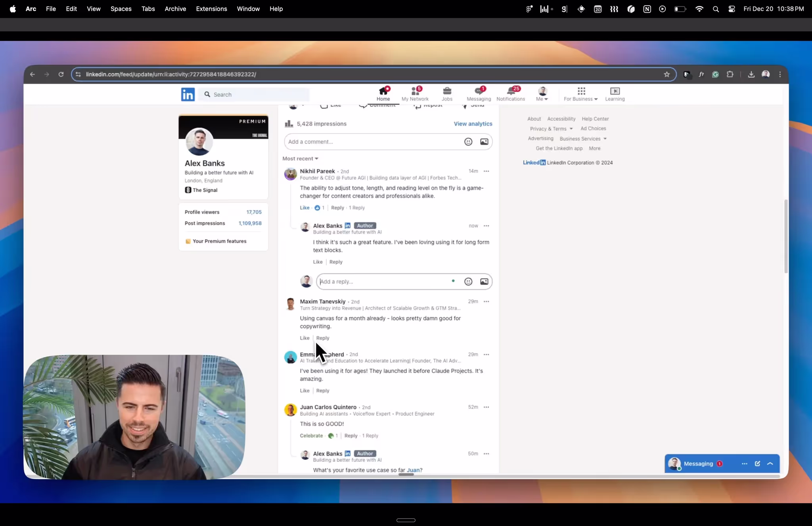The width and height of the screenshot is (812, 526).
Task: Click the LinkedIn logo icon
Action: click(188, 94)
